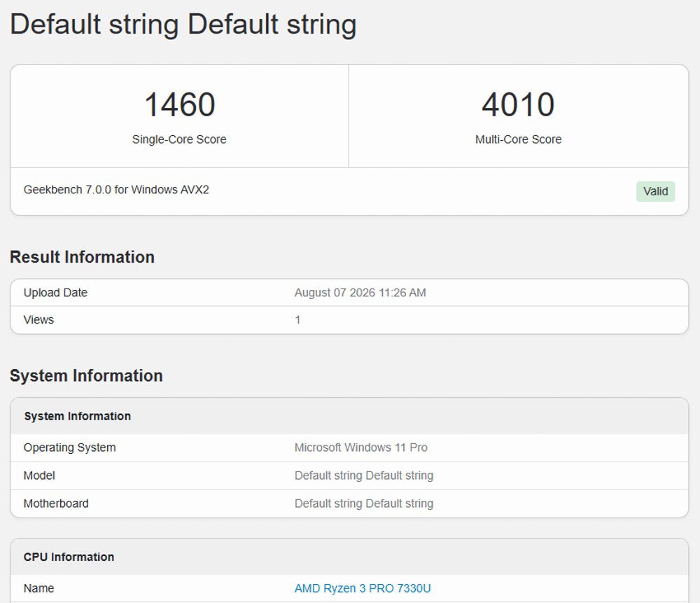700x603 pixels.
Task: Click the Motherboard row label
Action: pos(56,504)
